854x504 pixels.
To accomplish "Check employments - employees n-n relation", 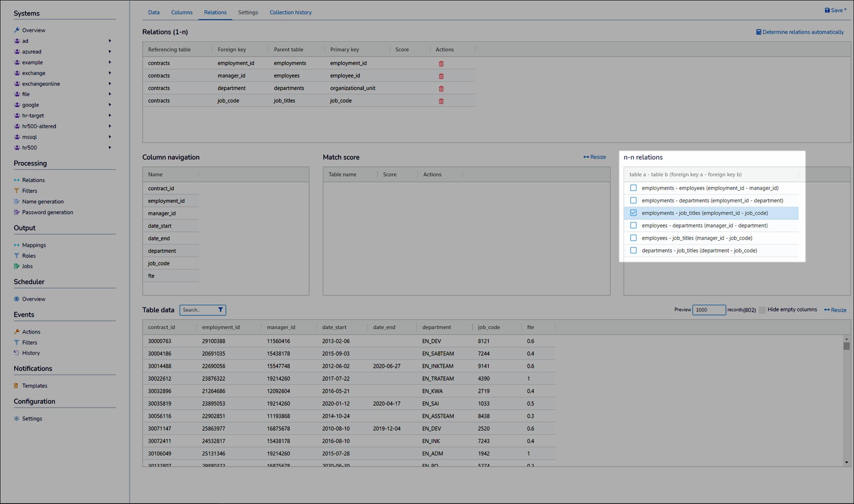I will tap(633, 188).
